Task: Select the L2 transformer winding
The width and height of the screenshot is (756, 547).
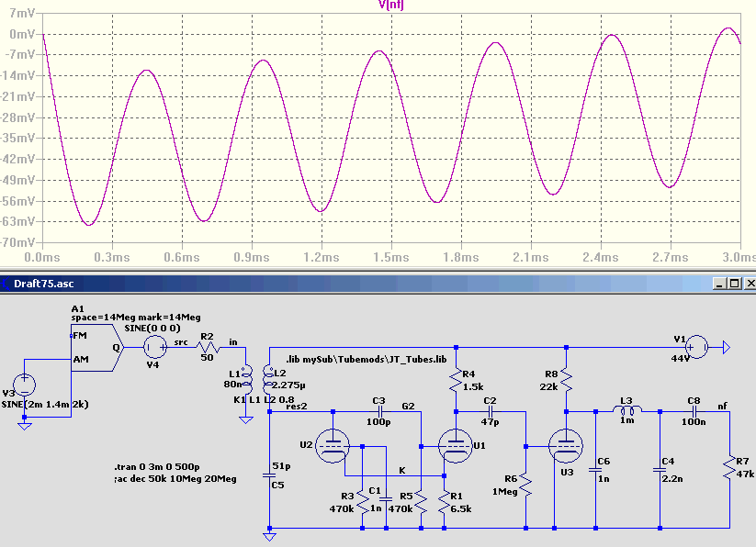Action: [268, 379]
